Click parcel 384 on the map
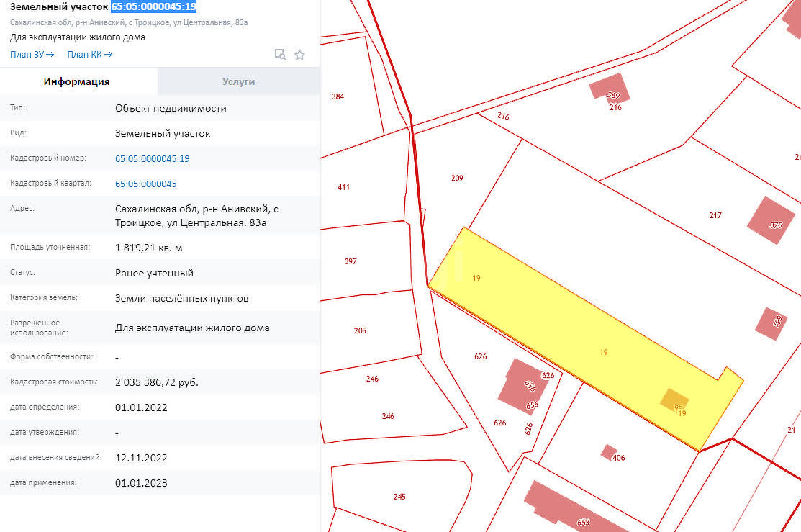801x532 pixels. click(x=338, y=94)
